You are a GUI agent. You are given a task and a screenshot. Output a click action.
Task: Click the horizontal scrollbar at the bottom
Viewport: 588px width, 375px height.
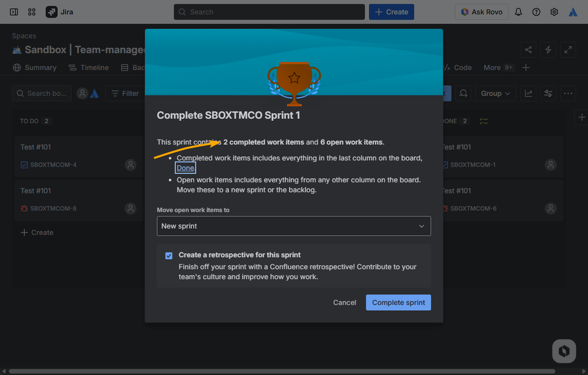tap(281, 371)
